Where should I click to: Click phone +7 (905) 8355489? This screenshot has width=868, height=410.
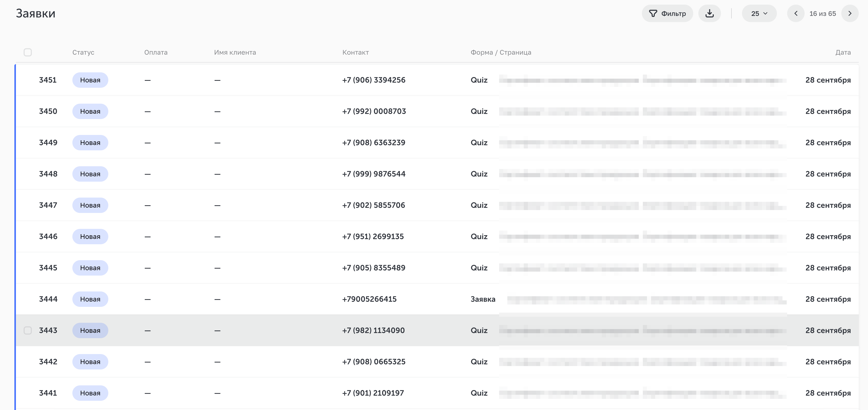pos(374,268)
